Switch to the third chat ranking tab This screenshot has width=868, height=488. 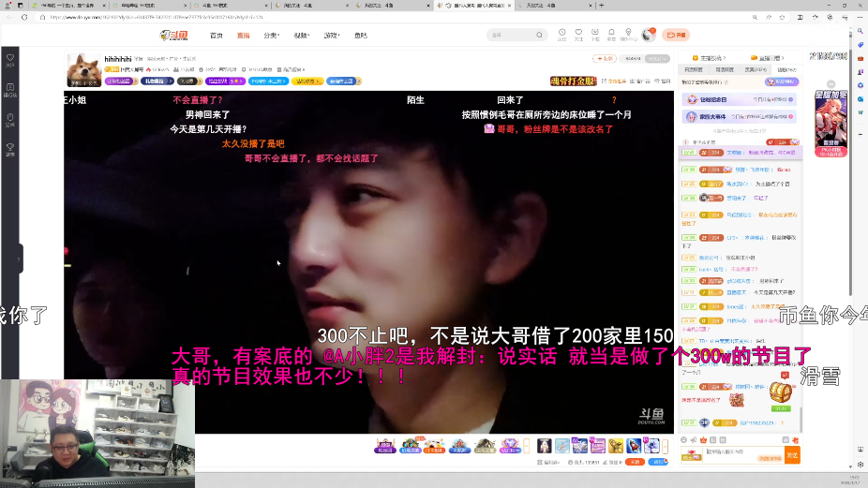click(756, 69)
